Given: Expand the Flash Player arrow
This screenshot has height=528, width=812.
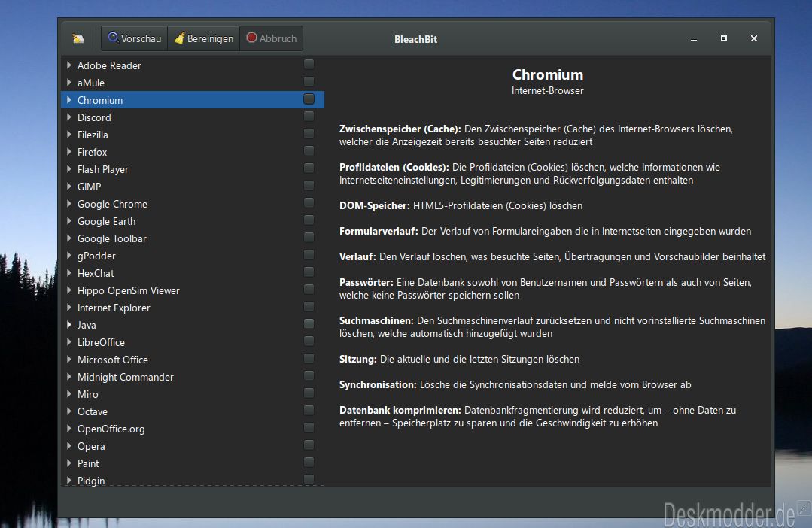Looking at the screenshot, I should 69,168.
